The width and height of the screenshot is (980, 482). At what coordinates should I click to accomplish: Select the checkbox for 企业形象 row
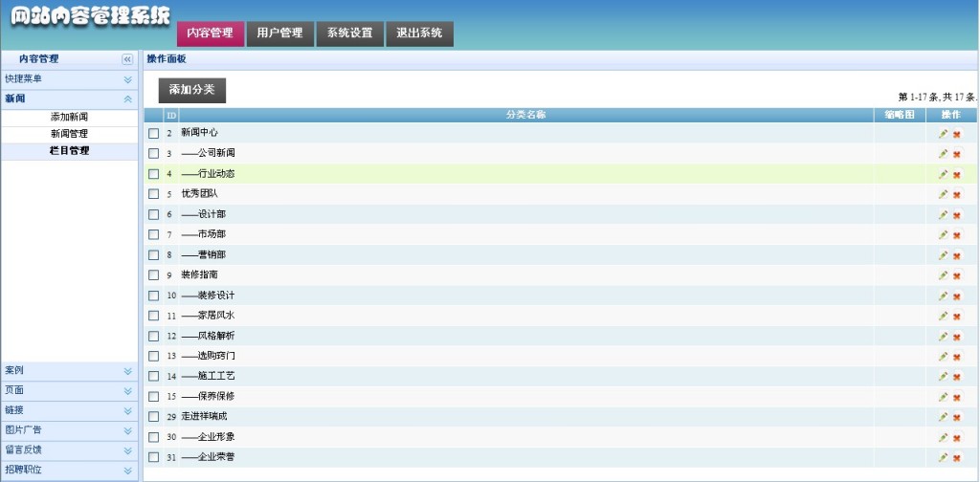point(154,437)
